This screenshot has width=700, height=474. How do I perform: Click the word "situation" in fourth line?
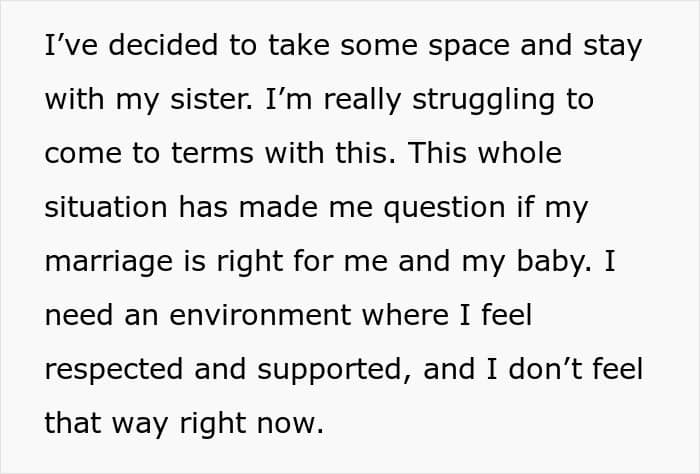pyautogui.click(x=106, y=207)
